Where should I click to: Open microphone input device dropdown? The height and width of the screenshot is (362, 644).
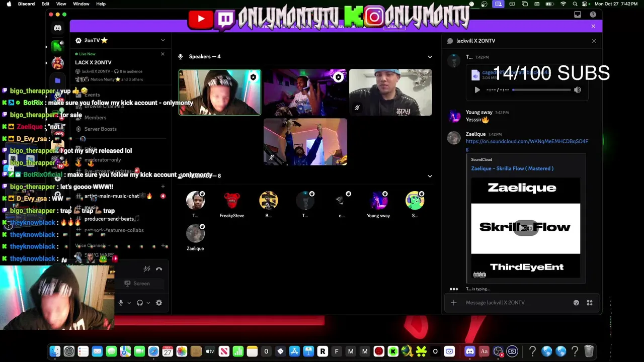click(x=129, y=303)
